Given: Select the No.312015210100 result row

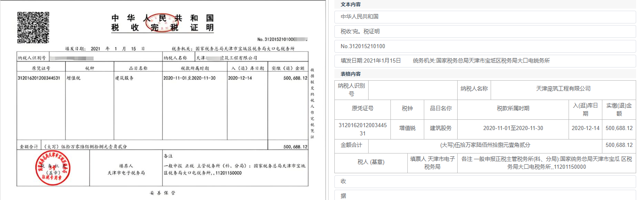Looking at the screenshot, I should 485,46.
